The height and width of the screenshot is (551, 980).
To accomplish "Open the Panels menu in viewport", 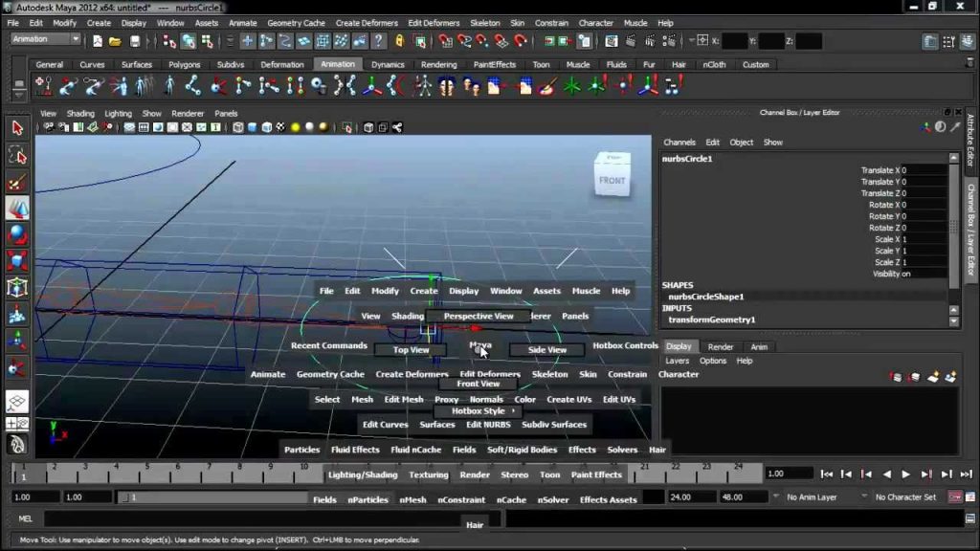I will pyautogui.click(x=226, y=114).
